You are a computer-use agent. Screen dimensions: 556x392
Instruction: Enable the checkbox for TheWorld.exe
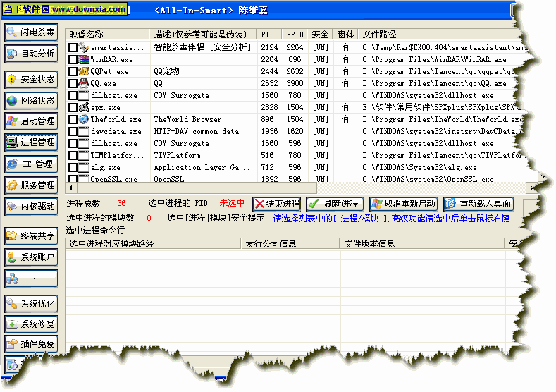pyautogui.click(x=73, y=120)
